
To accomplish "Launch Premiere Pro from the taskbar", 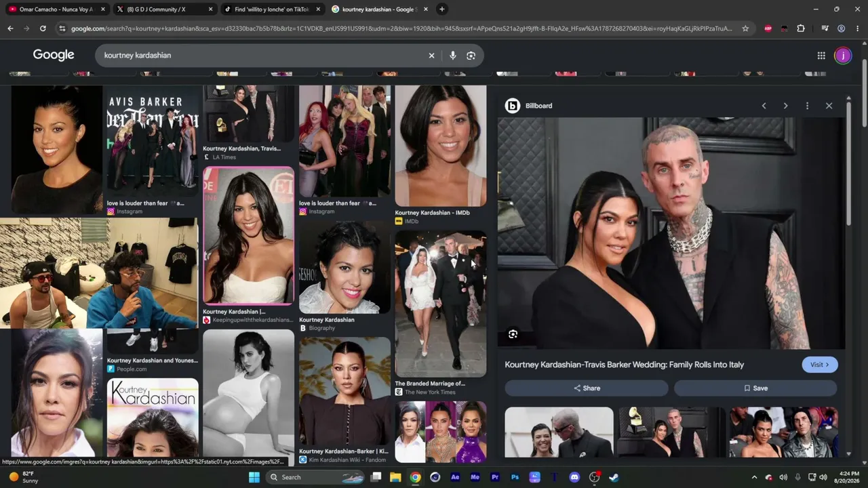I will pyautogui.click(x=495, y=477).
